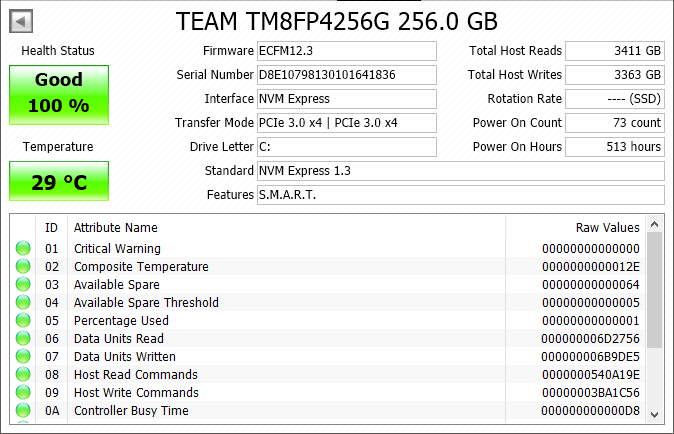Click the Firmware field ECFM12.3
The width and height of the screenshot is (674, 434).
pyautogui.click(x=346, y=51)
